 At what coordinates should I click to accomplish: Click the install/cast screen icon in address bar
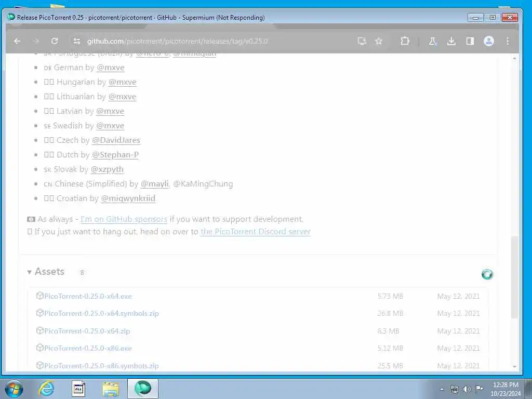click(x=362, y=41)
